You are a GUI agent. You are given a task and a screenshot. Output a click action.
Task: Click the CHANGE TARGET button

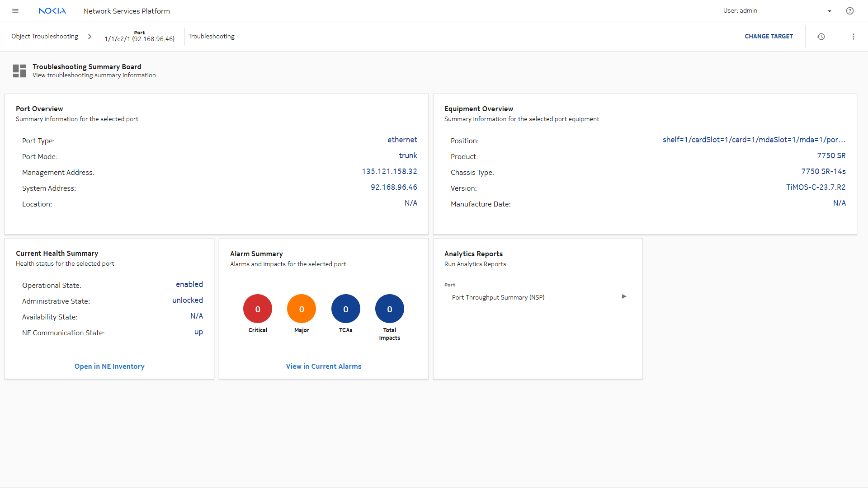pyautogui.click(x=769, y=37)
